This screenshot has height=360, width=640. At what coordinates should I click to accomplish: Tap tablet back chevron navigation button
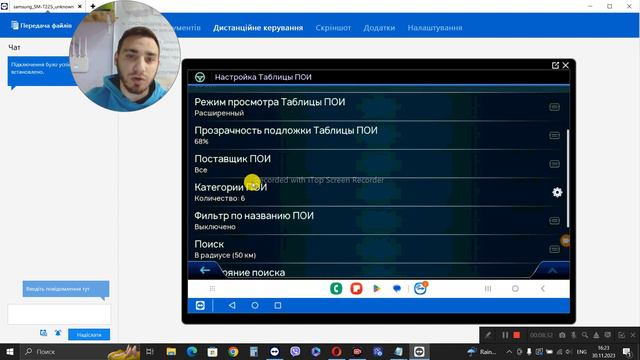[x=543, y=289]
